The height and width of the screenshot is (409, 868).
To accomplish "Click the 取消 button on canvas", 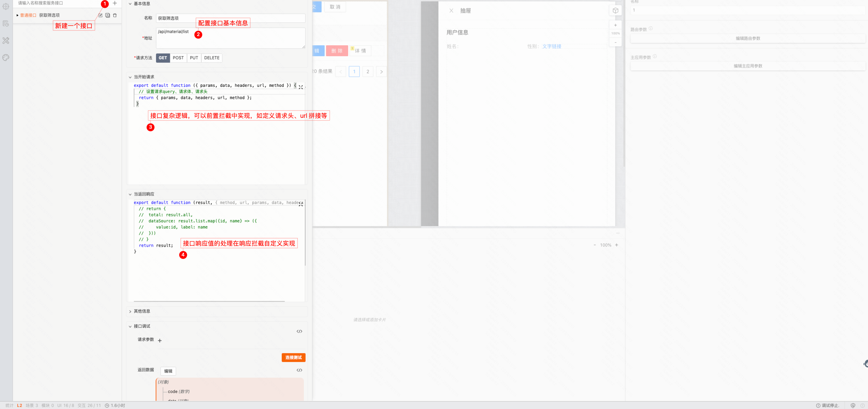I will point(335,7).
